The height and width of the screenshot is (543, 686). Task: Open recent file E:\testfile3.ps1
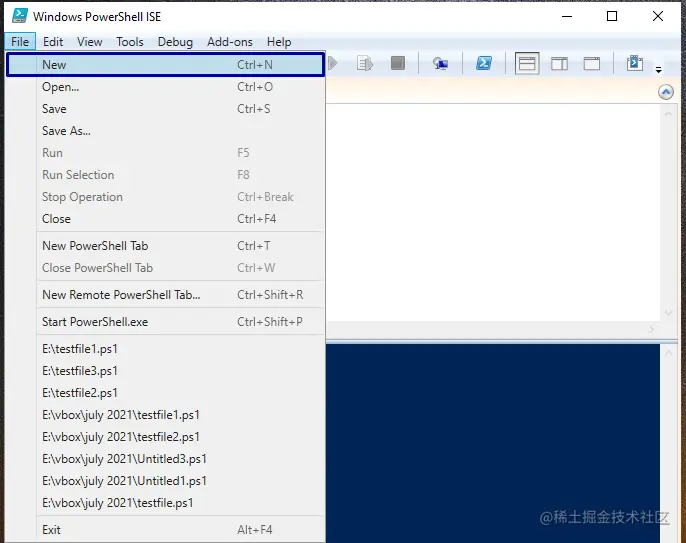[x=166, y=371]
